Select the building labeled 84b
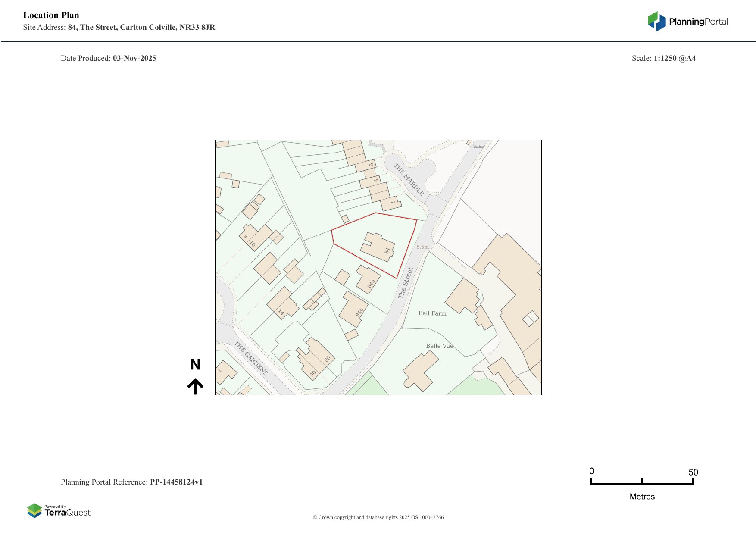Screen dimensions: 756x535 click(x=353, y=309)
